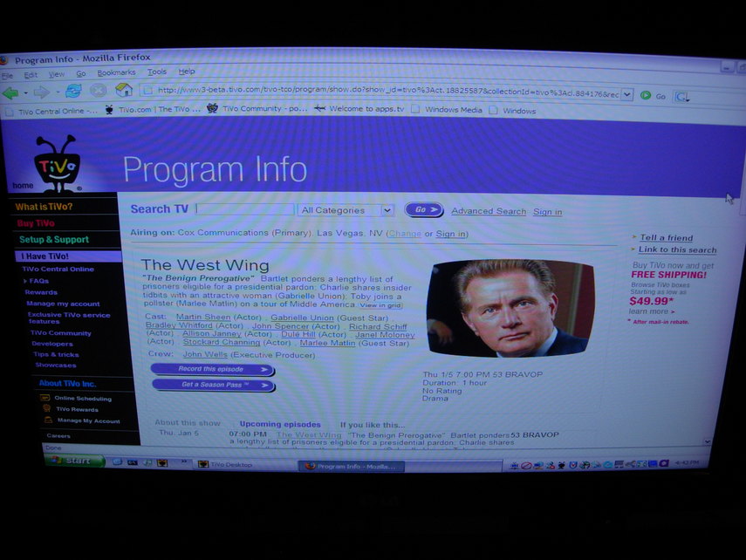Click the TiVo Community bookmark icon
Viewport: 746px width, 560px height.
(212, 108)
